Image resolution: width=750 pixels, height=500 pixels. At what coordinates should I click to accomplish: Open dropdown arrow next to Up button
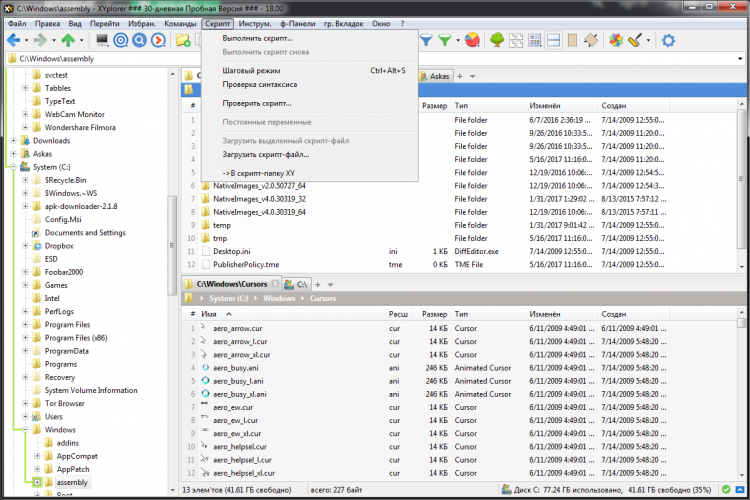(81, 41)
